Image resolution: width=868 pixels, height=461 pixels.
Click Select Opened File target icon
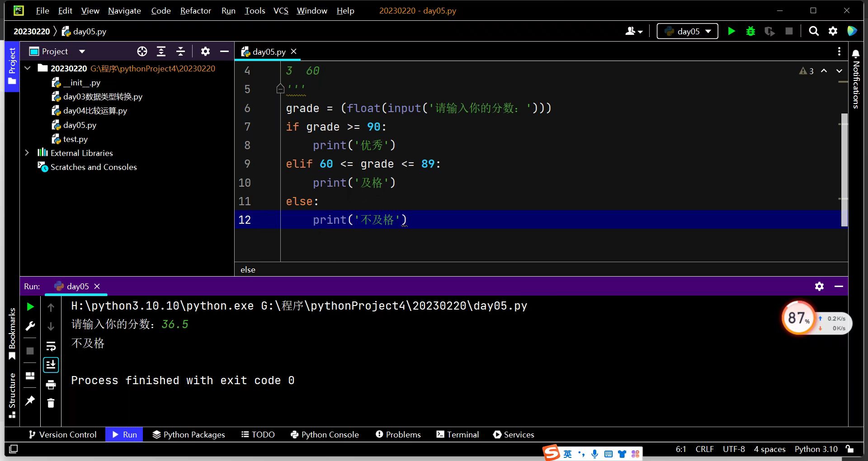coord(142,52)
